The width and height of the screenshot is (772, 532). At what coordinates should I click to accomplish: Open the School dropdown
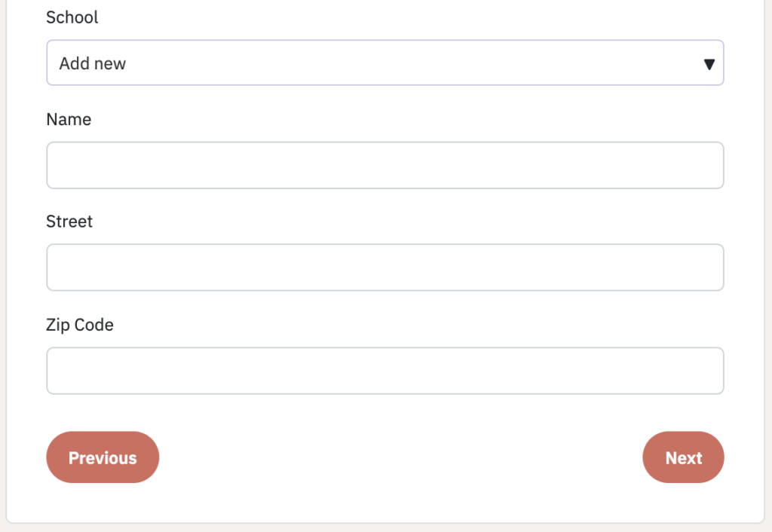(x=385, y=63)
